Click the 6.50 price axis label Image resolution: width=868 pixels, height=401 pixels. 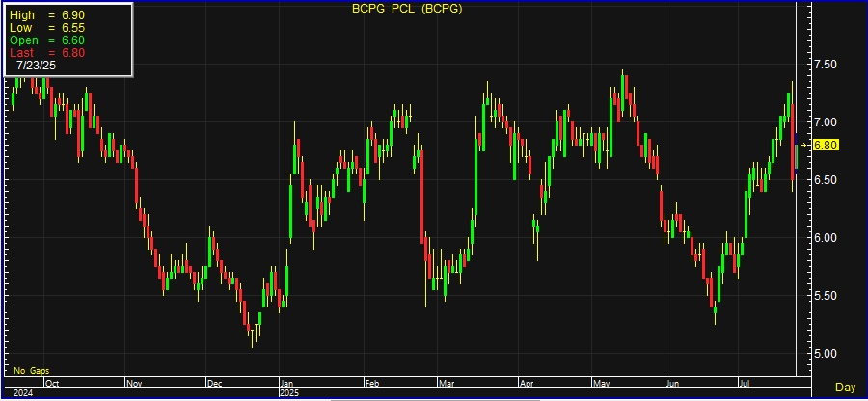coord(826,180)
